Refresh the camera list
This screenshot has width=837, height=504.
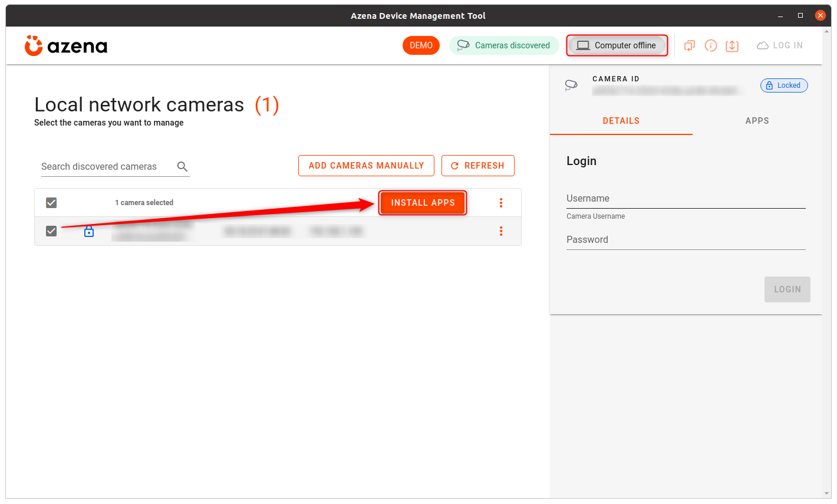(x=478, y=166)
